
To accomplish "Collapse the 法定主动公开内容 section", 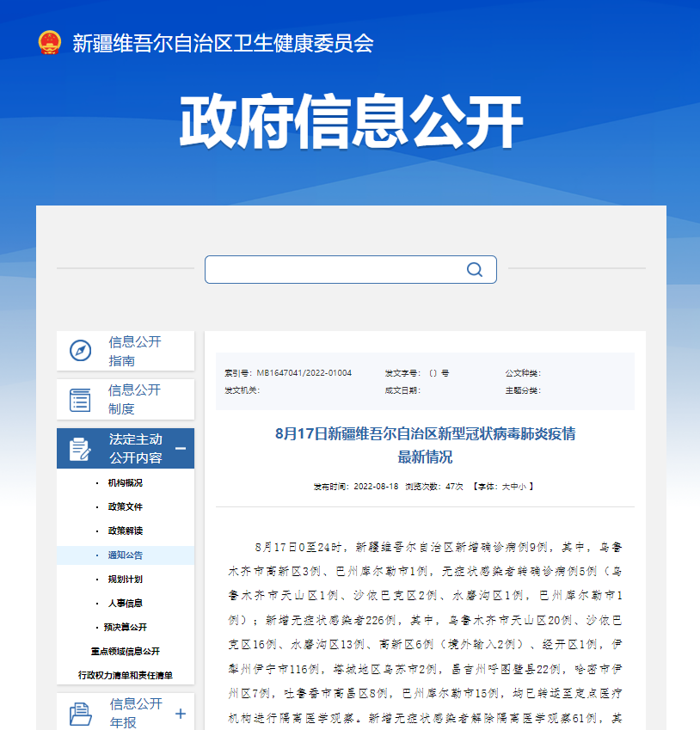I will pos(181,448).
